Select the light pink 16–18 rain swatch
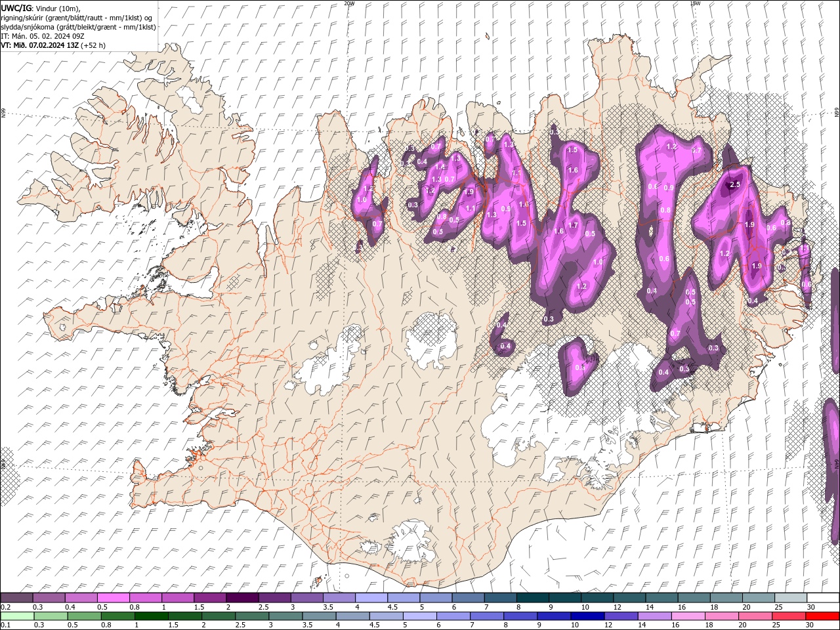 coord(688,616)
